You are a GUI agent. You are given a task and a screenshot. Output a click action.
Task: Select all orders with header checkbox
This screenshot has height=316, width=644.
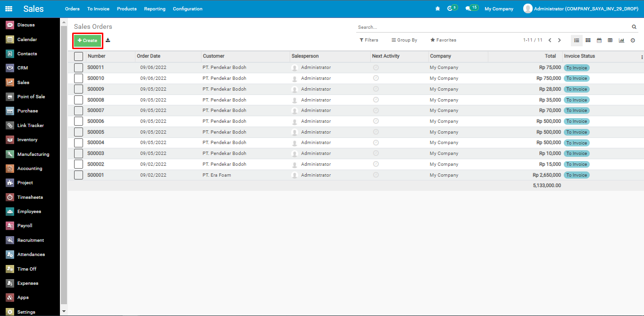click(78, 56)
